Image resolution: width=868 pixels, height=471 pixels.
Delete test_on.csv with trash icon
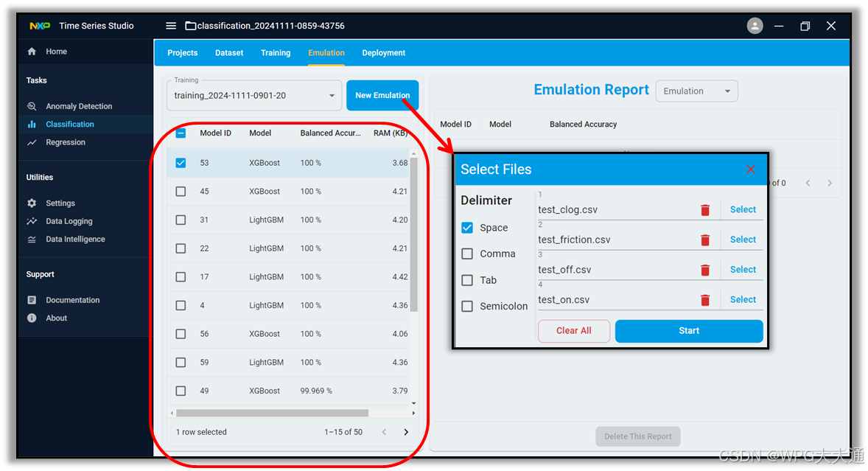point(704,299)
